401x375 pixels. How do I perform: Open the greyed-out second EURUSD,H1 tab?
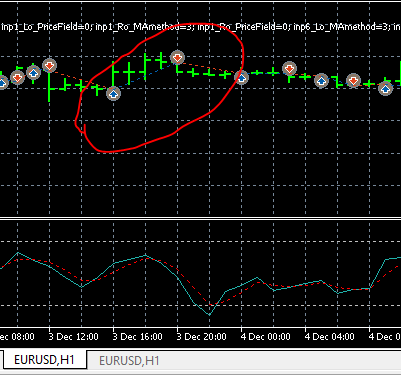pyautogui.click(x=129, y=361)
